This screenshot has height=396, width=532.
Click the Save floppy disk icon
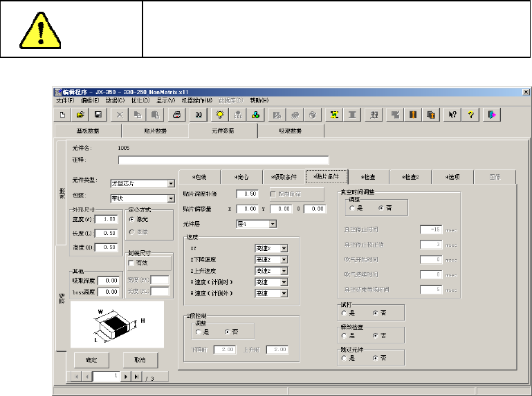(98, 115)
